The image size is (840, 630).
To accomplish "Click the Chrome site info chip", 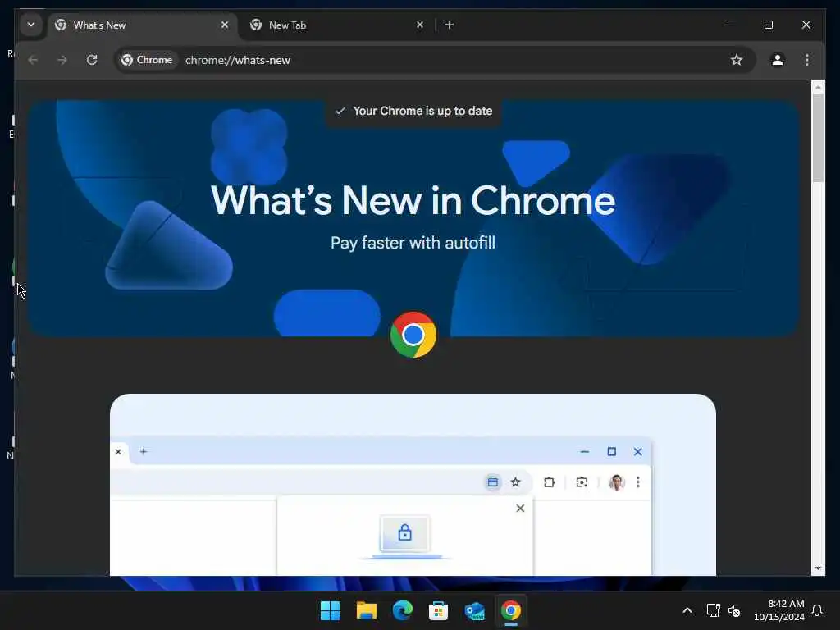I will (147, 60).
